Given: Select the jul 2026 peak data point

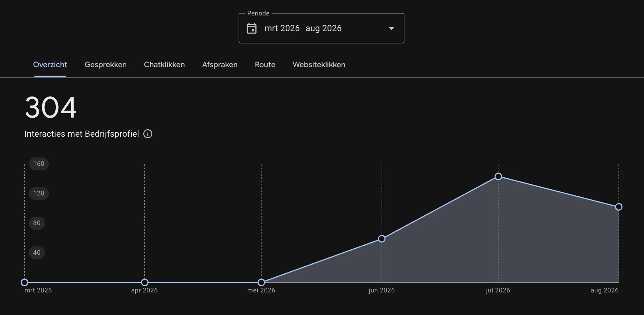Looking at the screenshot, I should click(x=498, y=176).
